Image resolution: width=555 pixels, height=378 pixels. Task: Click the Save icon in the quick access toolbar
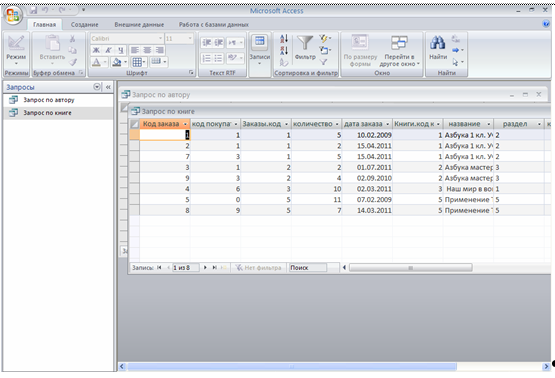click(x=34, y=10)
